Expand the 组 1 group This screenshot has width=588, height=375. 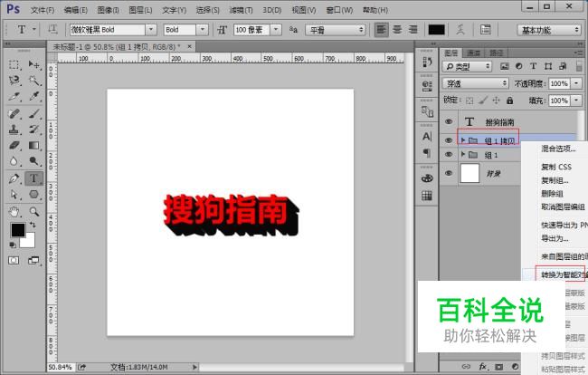pyautogui.click(x=463, y=155)
